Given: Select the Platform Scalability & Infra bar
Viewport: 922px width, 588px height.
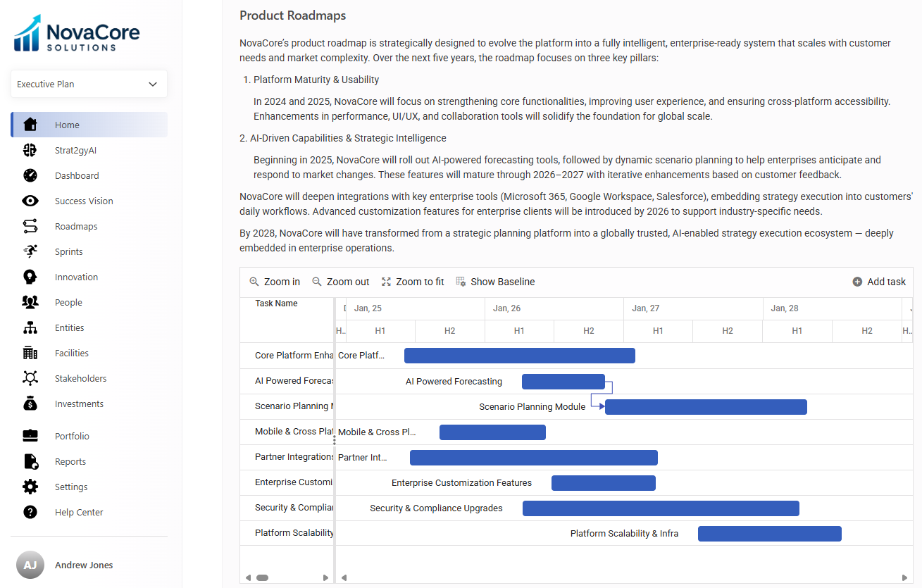Looking at the screenshot, I should pos(769,534).
